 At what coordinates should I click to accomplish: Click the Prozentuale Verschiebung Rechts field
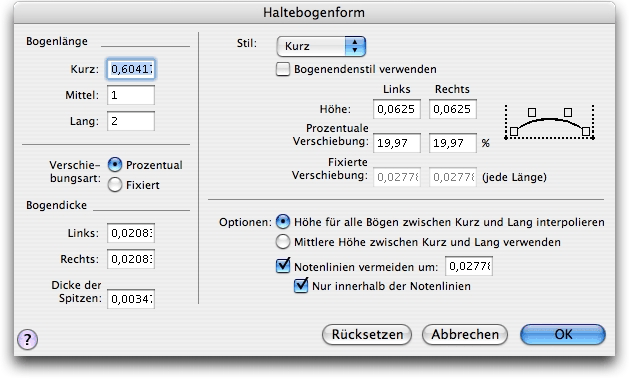(x=453, y=143)
